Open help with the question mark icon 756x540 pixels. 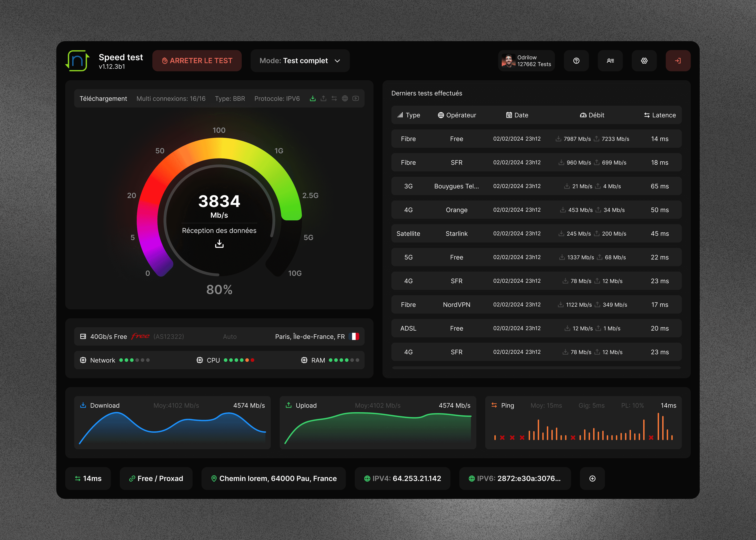pyautogui.click(x=576, y=61)
